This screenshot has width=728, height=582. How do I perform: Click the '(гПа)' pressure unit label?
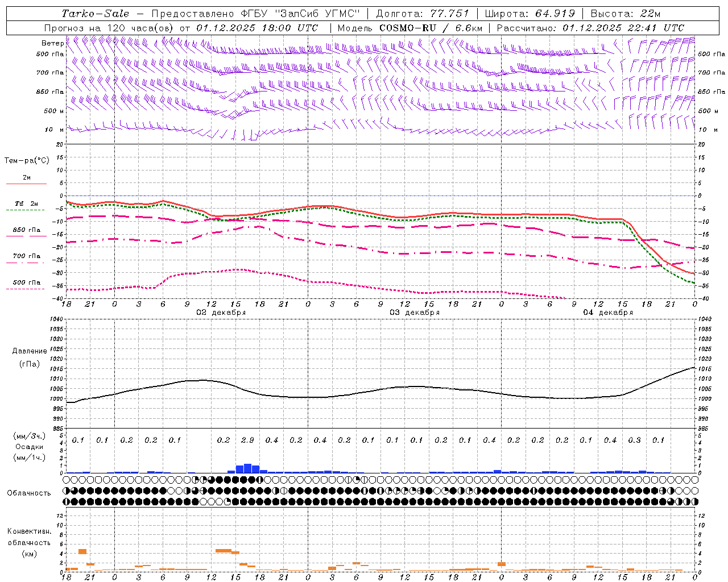(x=28, y=364)
